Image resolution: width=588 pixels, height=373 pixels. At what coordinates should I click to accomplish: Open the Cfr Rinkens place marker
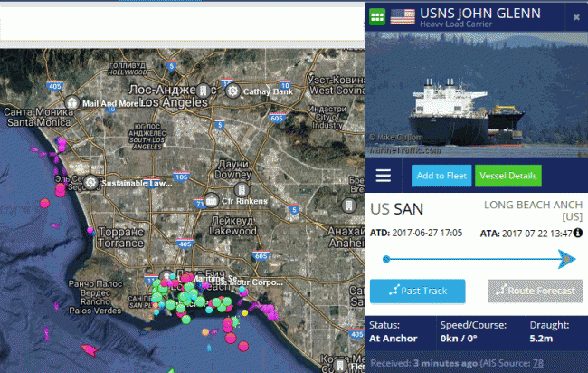point(212,201)
